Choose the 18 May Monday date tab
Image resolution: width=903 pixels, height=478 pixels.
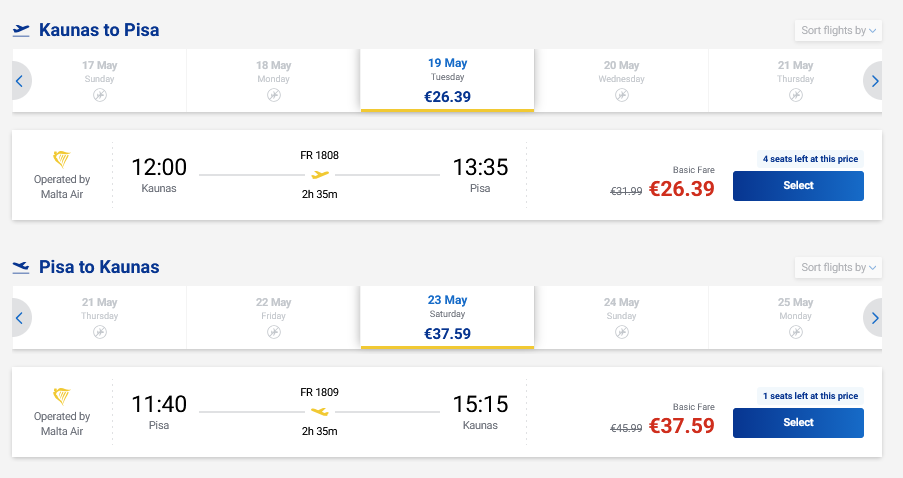pyautogui.click(x=273, y=80)
